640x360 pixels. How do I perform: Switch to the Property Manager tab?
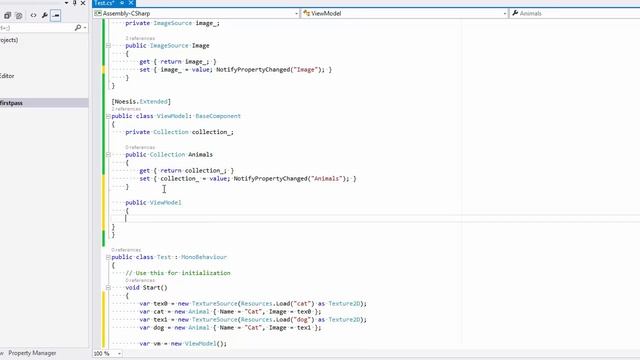(x=32, y=353)
